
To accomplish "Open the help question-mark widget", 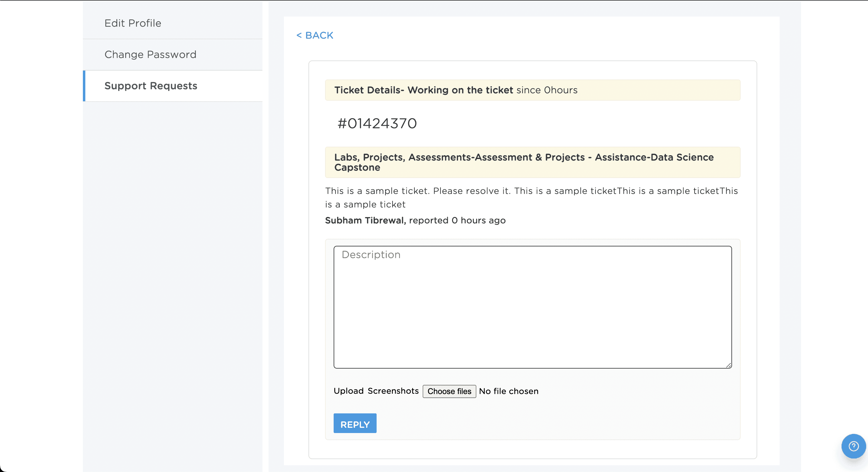I will tap(853, 446).
